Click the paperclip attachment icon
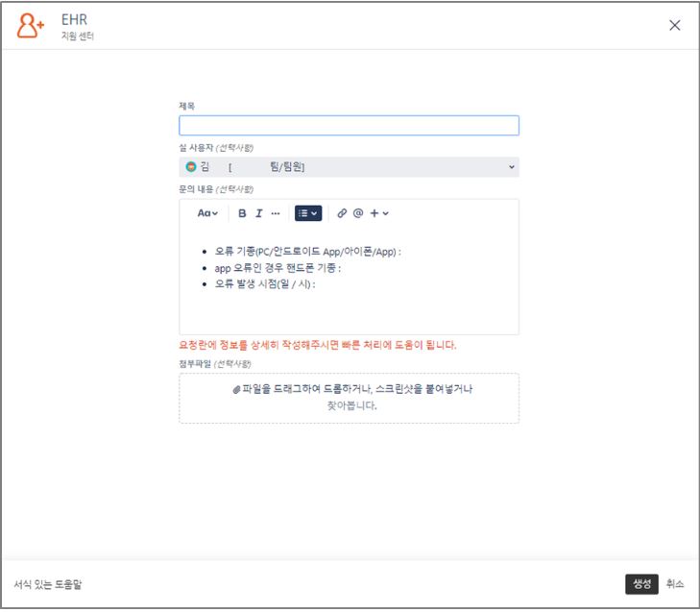700x612 pixels. (x=236, y=389)
